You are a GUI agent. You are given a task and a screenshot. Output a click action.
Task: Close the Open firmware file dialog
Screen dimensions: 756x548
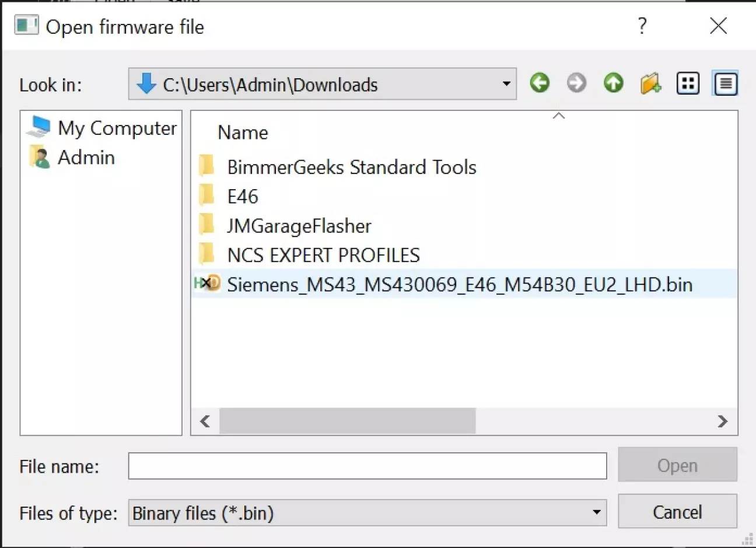pos(719,26)
